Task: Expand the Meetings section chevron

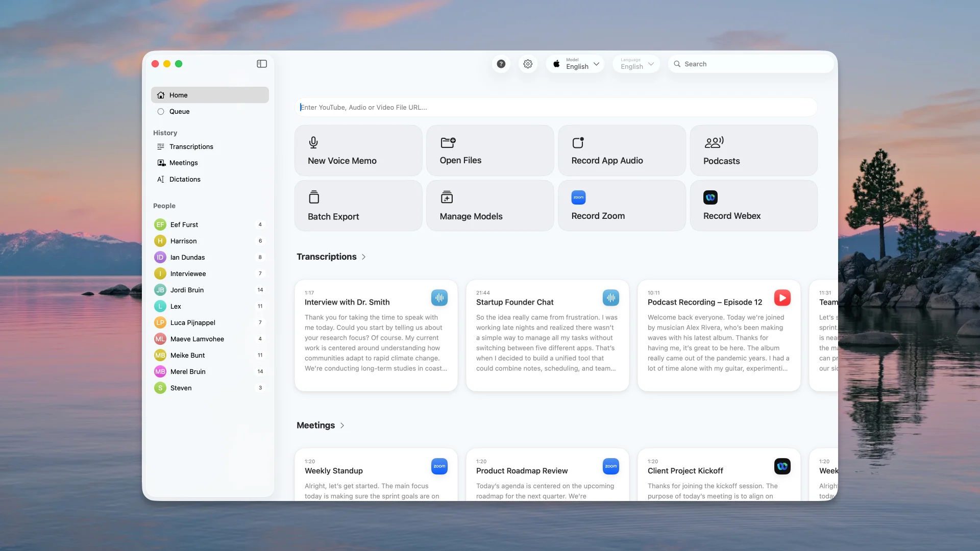Action: 342,425
